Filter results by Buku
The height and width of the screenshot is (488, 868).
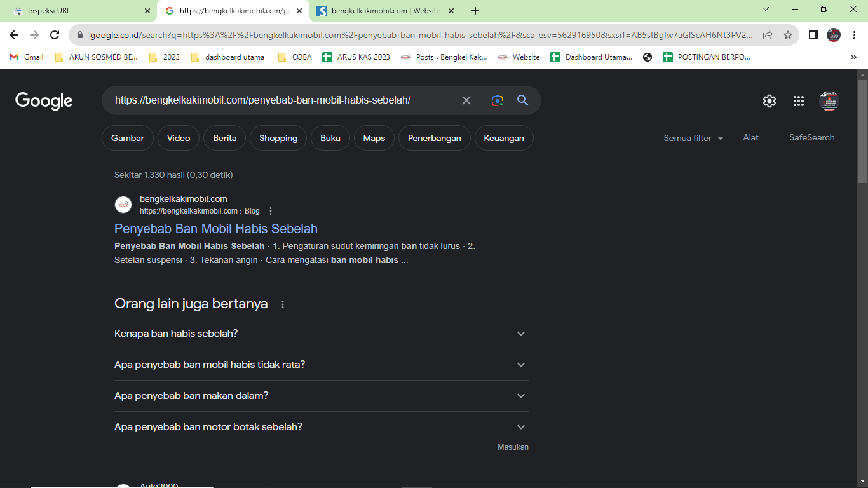[x=330, y=138]
